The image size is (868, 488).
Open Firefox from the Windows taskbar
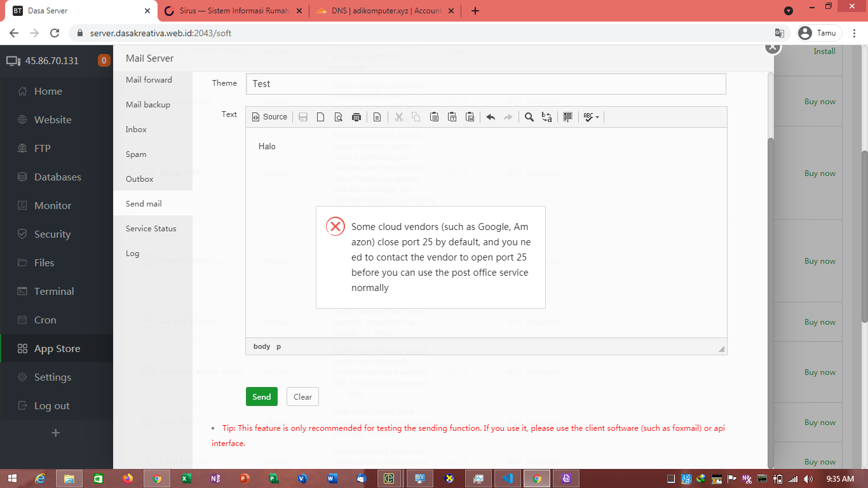pos(128,478)
